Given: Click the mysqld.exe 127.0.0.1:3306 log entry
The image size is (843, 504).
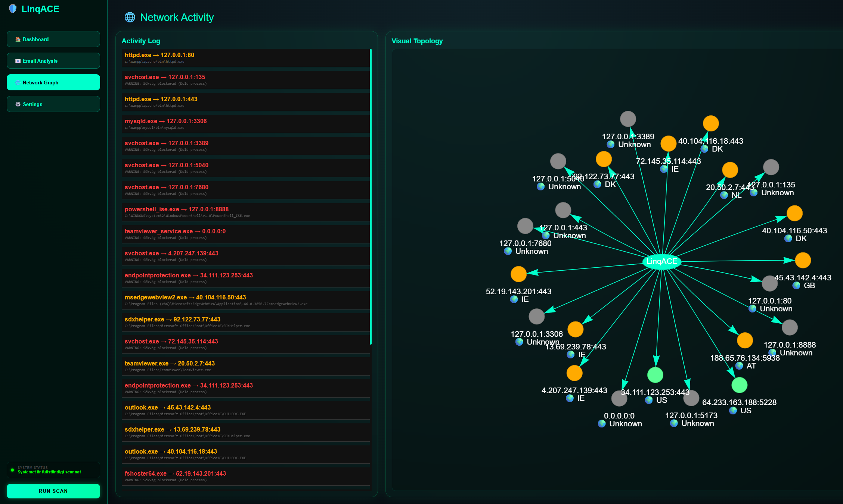Looking at the screenshot, I should [x=245, y=123].
